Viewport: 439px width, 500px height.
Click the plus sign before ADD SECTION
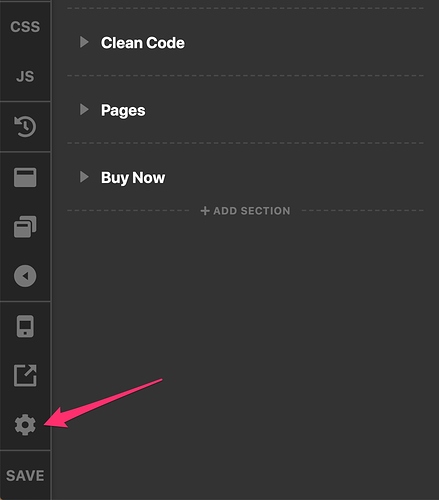click(205, 211)
